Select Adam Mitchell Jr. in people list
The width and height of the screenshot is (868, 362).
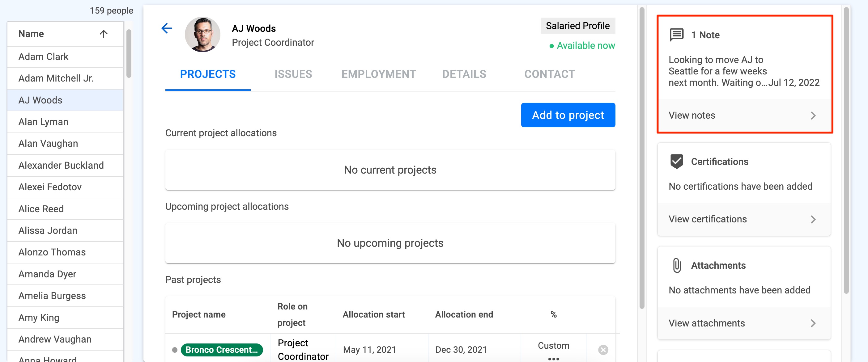65,78
